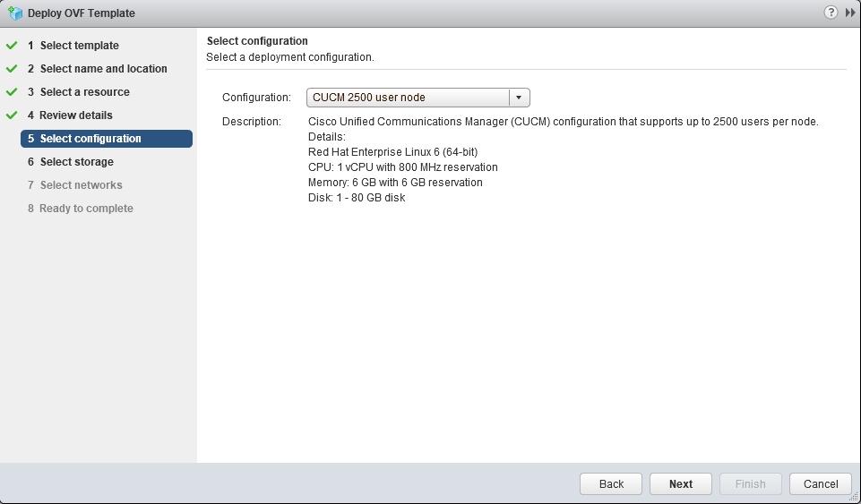
Task: Open the help question mark icon
Action: pyautogui.click(x=831, y=13)
